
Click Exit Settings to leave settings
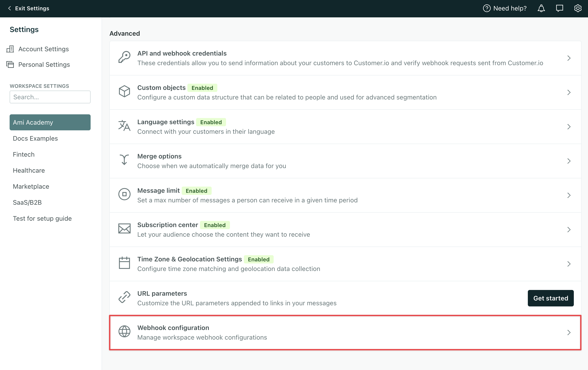click(x=29, y=8)
